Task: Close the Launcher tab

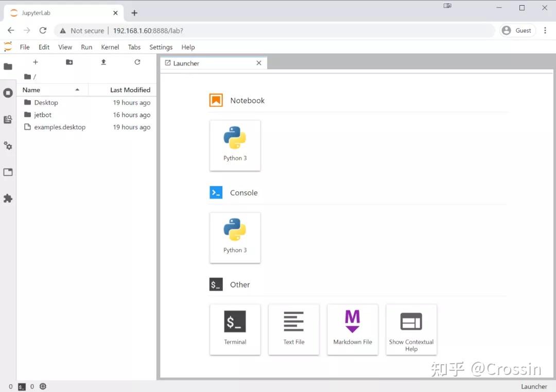Action: (x=259, y=63)
